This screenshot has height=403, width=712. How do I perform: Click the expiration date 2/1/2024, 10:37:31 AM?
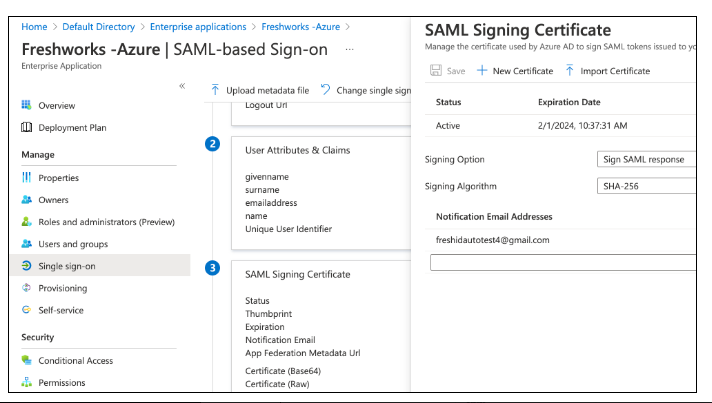click(x=583, y=125)
